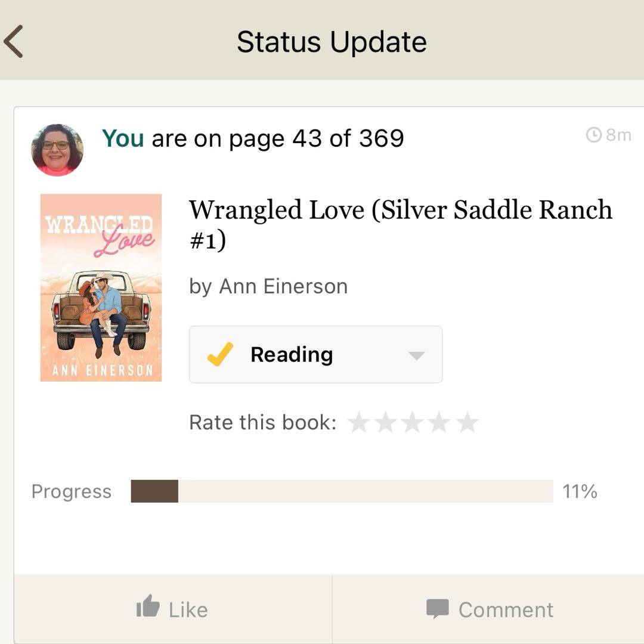The image size is (644, 644).
Task: Rate this book one star
Action: [359, 423]
